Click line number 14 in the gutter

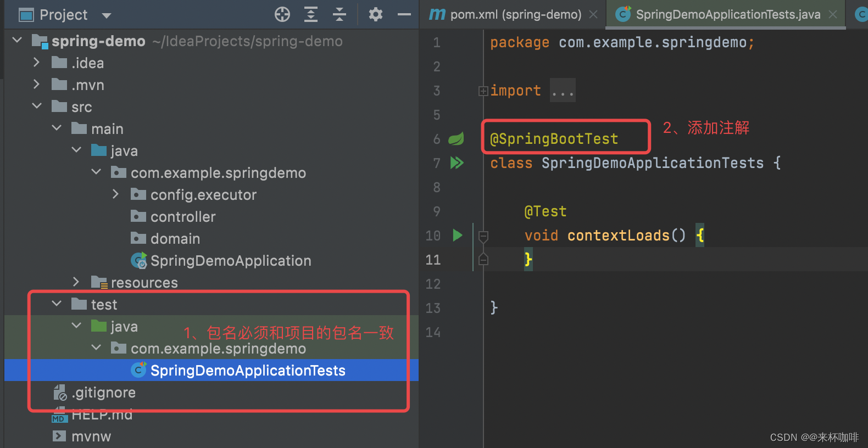(x=433, y=332)
